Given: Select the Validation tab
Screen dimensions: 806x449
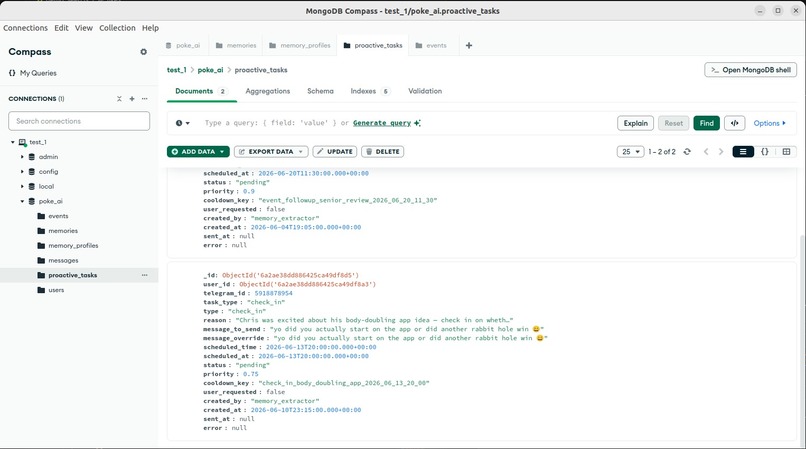Looking at the screenshot, I should click(425, 91).
